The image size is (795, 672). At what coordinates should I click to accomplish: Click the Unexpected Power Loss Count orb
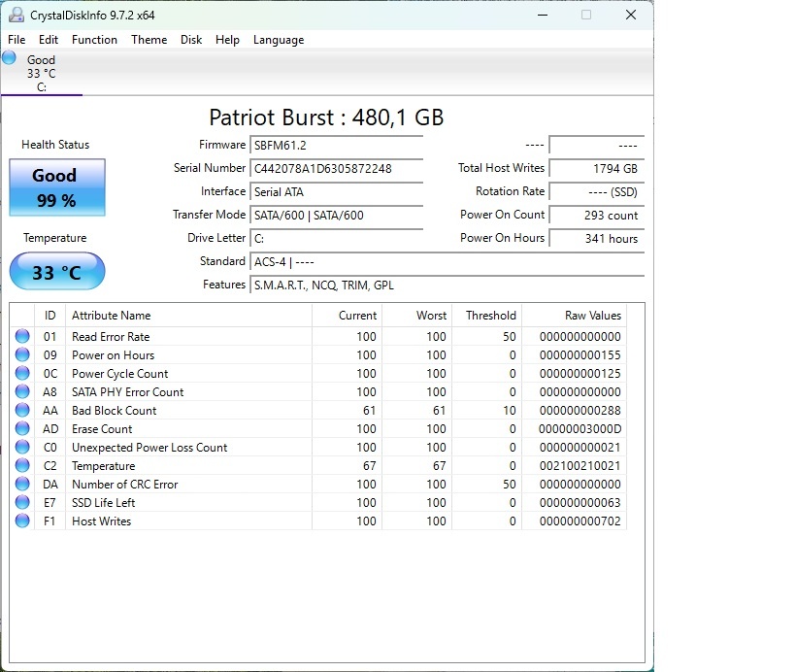tap(21, 447)
